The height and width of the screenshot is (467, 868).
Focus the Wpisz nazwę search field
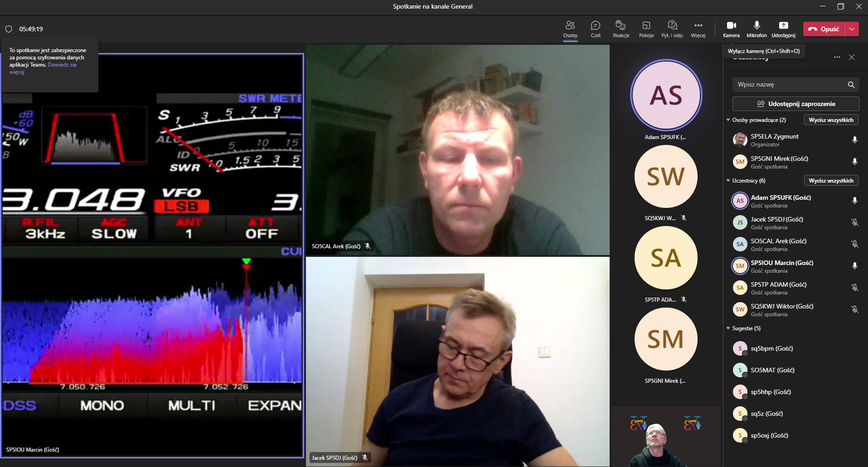point(795,85)
